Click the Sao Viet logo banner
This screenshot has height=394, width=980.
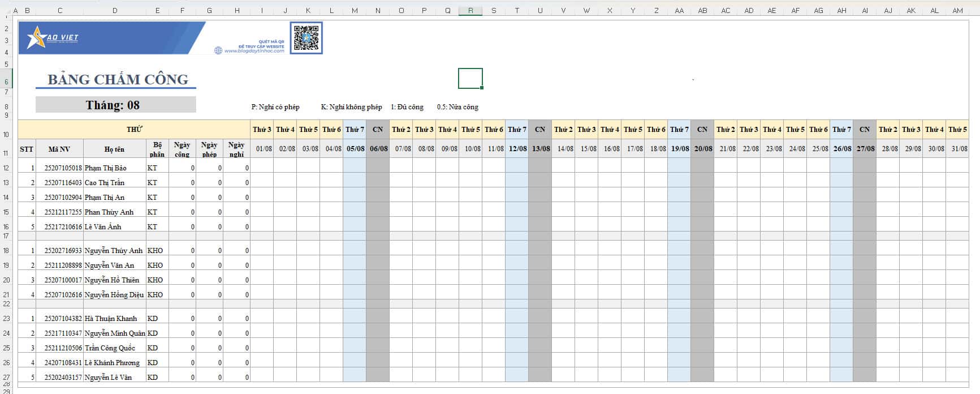[x=112, y=38]
